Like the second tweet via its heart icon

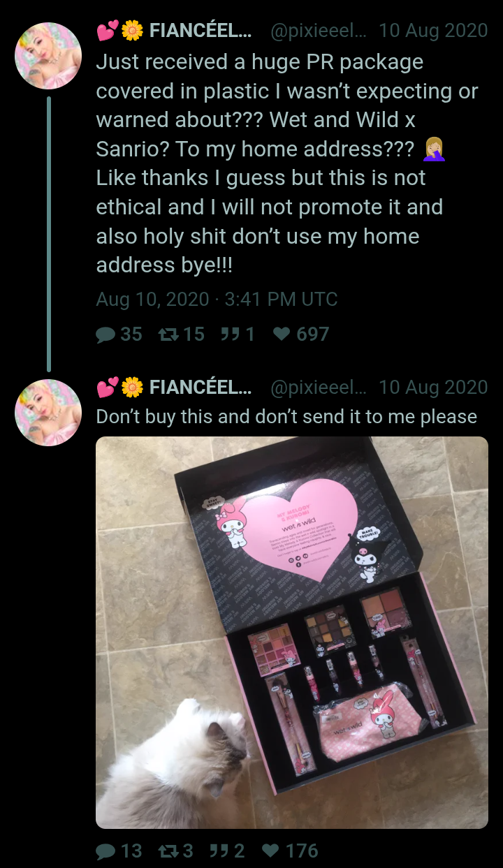pyautogui.click(x=272, y=851)
